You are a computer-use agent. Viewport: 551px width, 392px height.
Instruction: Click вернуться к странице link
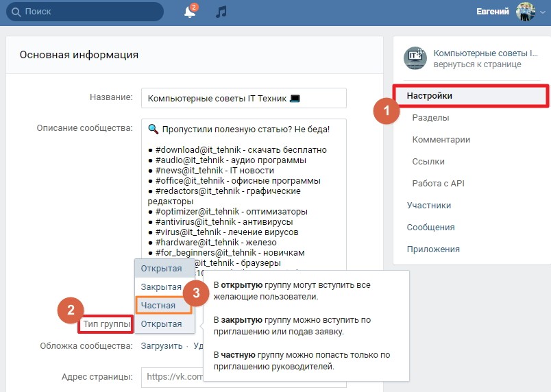(477, 64)
